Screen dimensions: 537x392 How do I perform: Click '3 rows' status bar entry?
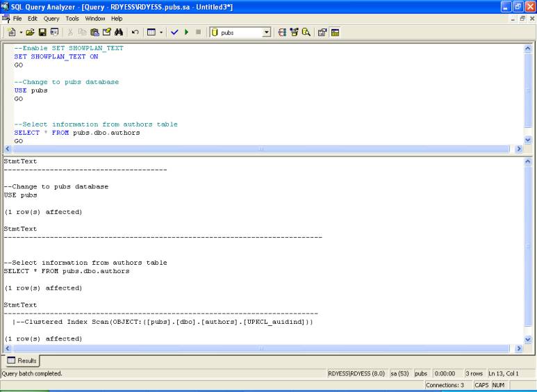[474, 373]
